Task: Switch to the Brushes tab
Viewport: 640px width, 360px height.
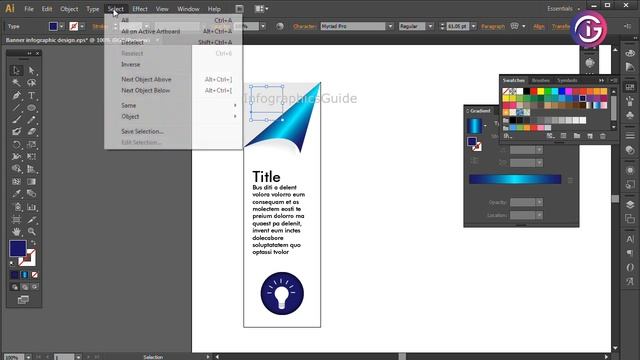Action: click(x=540, y=80)
